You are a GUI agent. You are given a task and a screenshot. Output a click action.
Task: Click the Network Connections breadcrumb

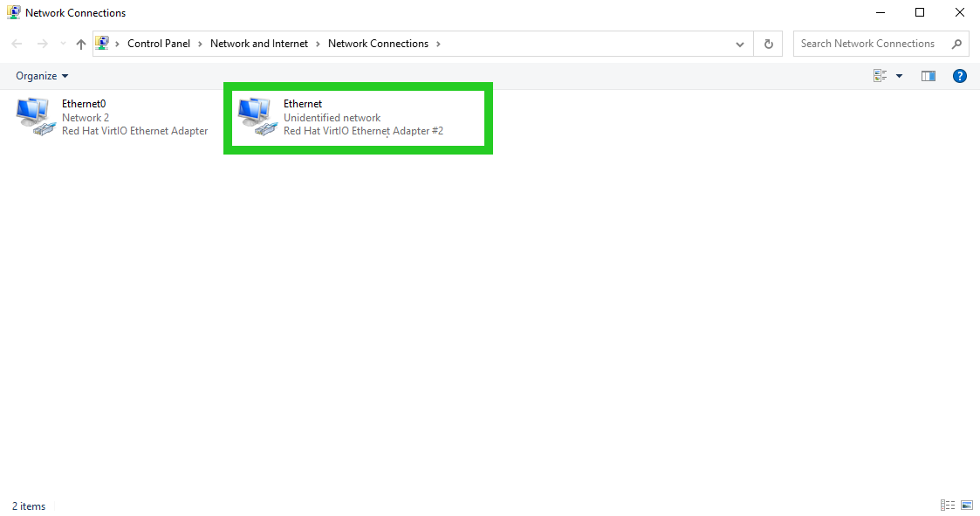click(378, 44)
